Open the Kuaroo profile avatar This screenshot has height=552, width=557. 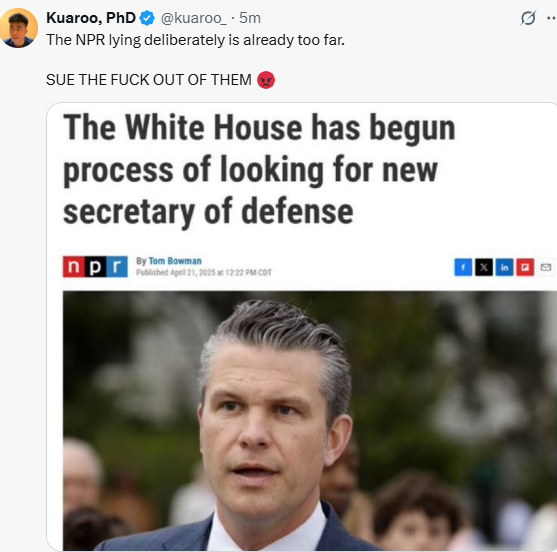coord(18,28)
